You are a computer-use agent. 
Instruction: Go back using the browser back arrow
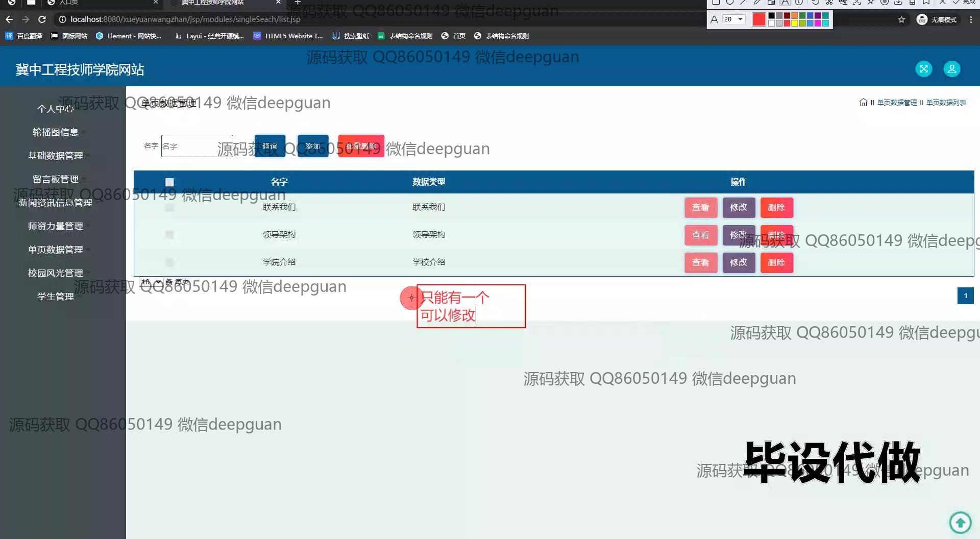click(9, 19)
